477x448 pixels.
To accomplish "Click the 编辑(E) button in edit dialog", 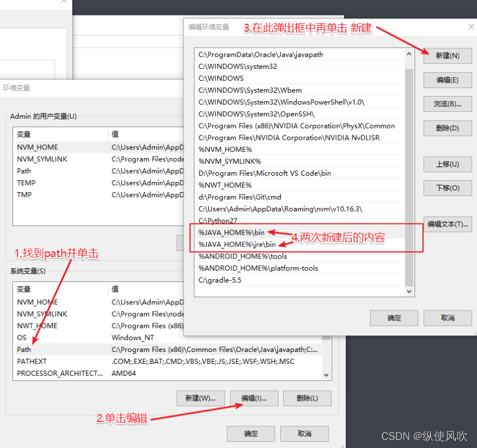I will tap(447, 80).
